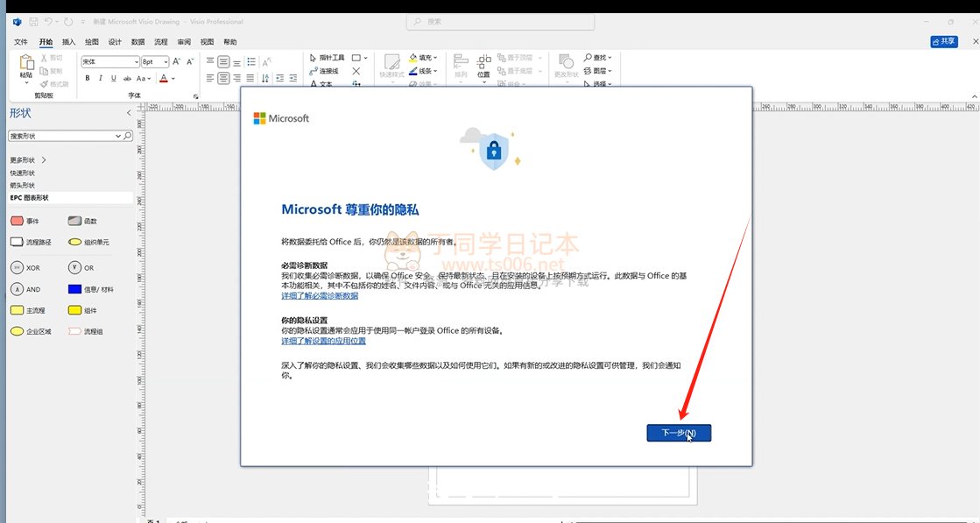The width and height of the screenshot is (980, 523).
Task: Click the Fill (填充) bucket icon
Action: [x=413, y=58]
